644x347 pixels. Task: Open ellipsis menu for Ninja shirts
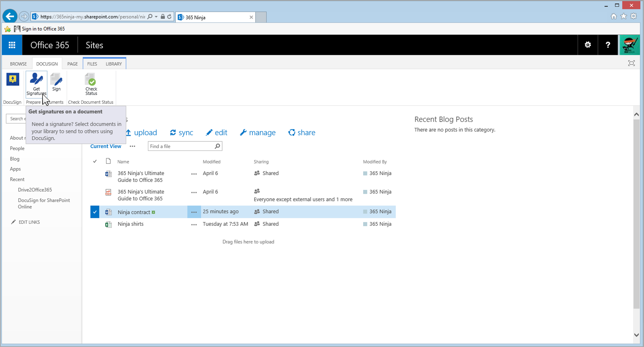click(x=194, y=225)
